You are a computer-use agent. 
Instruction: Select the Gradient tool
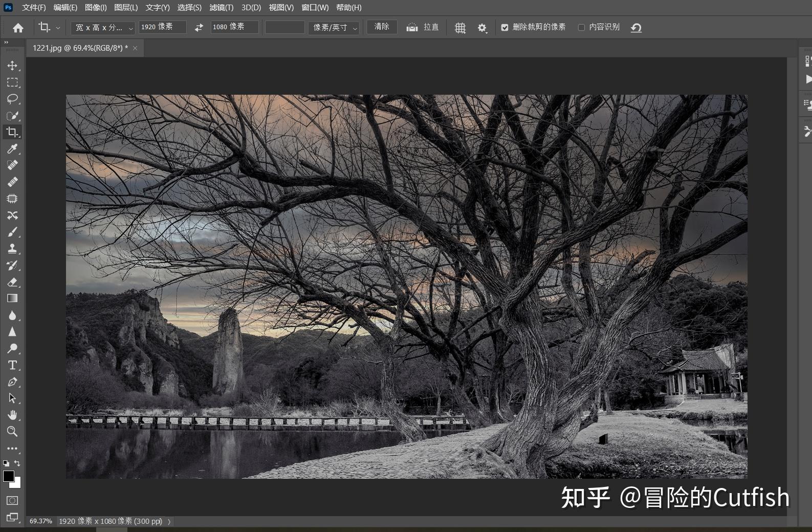coord(12,299)
